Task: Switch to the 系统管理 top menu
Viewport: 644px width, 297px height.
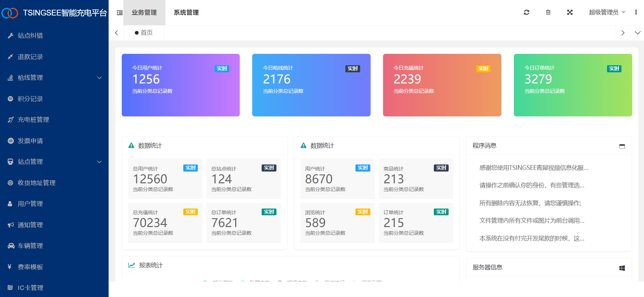Action: click(186, 12)
